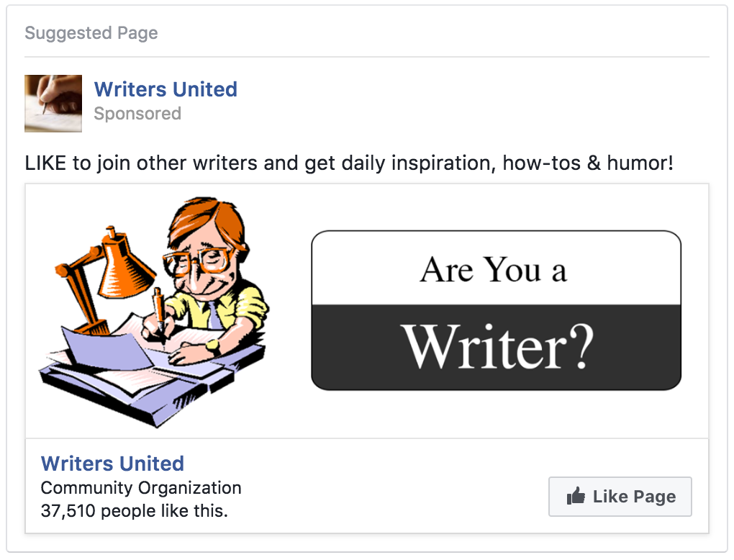Open Writers United link below the ad image
Image resolution: width=734 pixels, height=560 pixels.
click(x=112, y=463)
